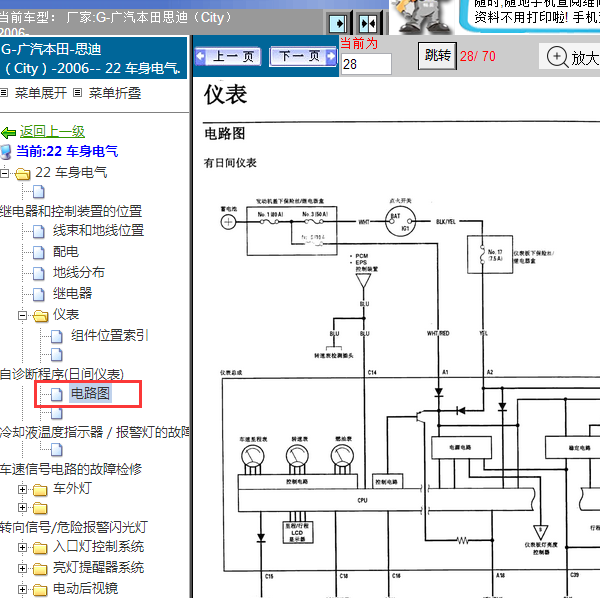The width and height of the screenshot is (600, 598).
Task: Click the page icon beside 电路图
Action: (x=57, y=394)
